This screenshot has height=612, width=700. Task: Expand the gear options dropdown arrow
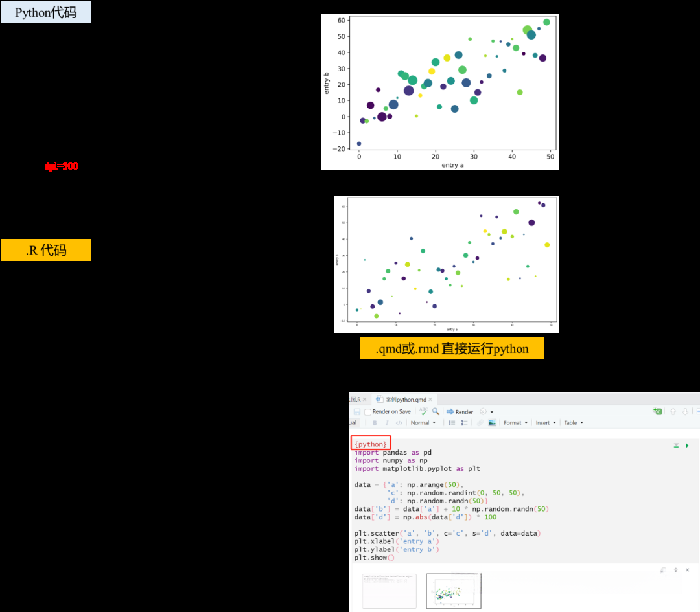492,412
